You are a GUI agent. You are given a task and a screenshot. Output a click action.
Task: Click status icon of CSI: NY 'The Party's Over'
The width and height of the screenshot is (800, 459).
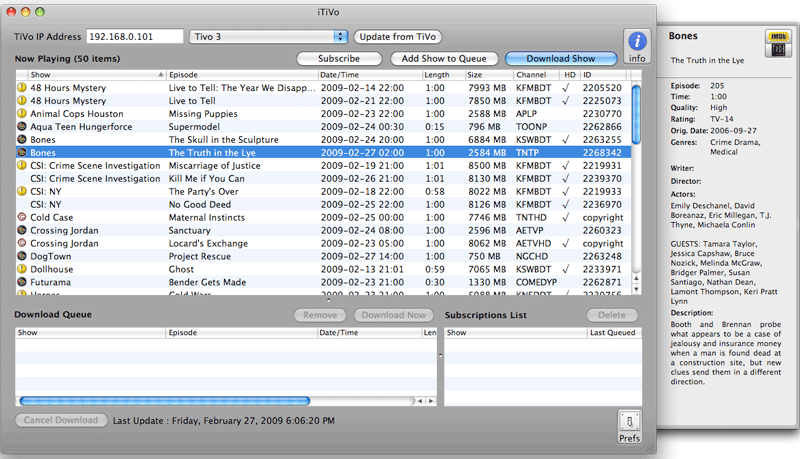click(x=21, y=191)
